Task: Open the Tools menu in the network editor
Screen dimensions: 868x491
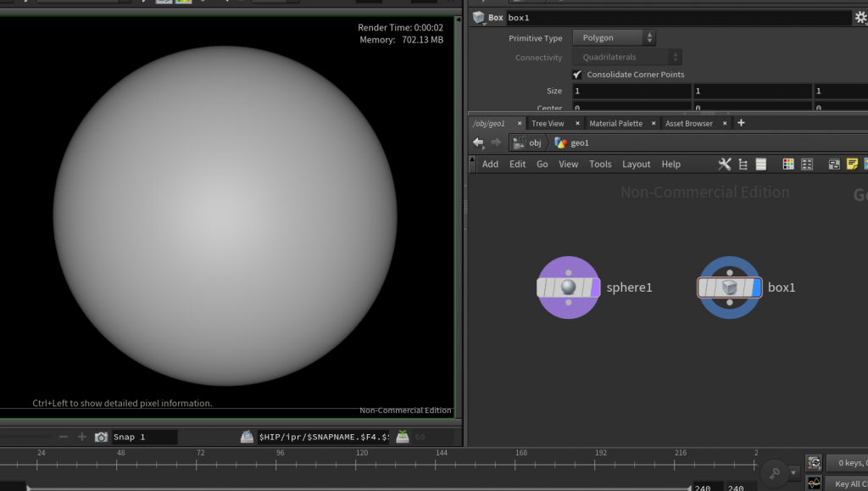Action: pos(600,164)
